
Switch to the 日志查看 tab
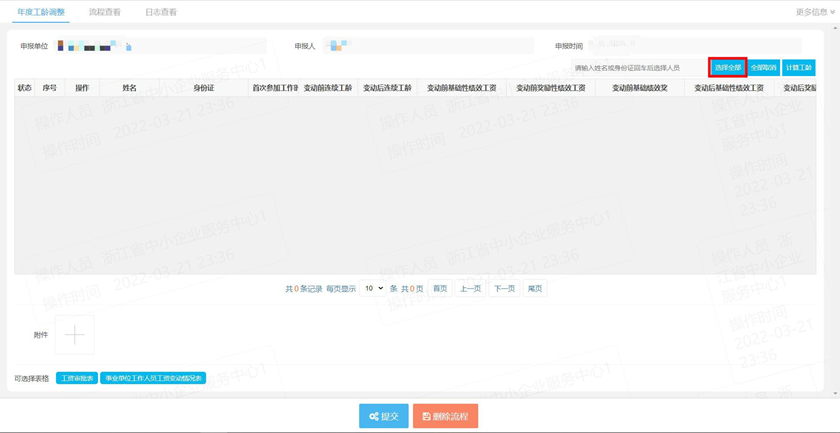click(x=161, y=12)
